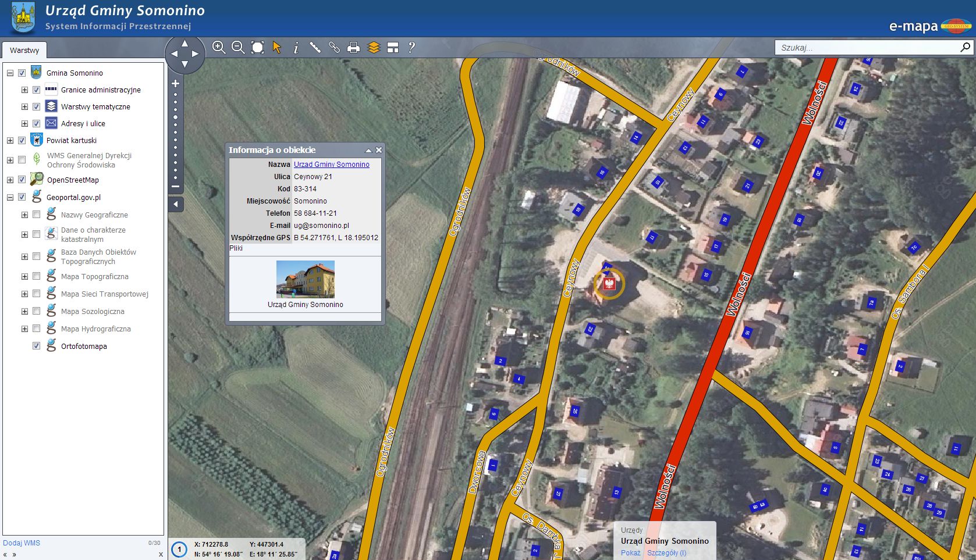
Task: Open the Urząd Gminy building photo thumbnail
Action: pos(306,279)
